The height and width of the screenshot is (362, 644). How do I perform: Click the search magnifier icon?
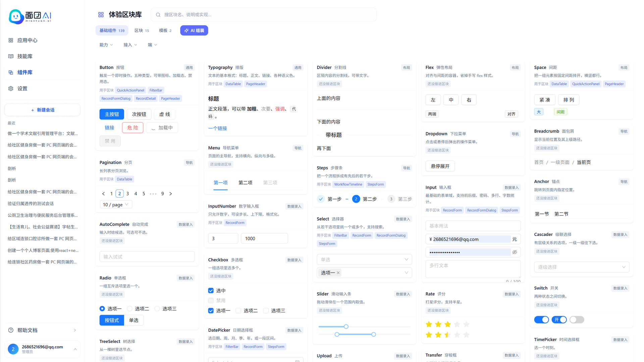tap(158, 15)
